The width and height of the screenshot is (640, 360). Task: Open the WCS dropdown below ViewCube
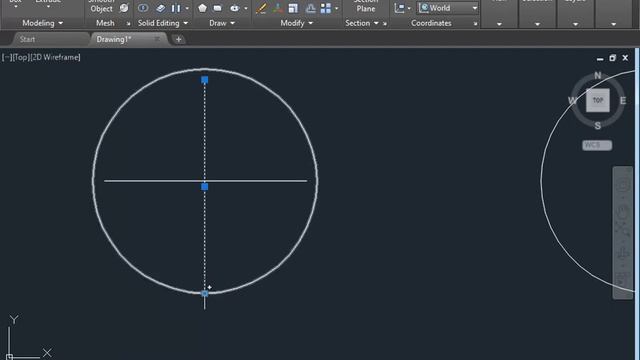click(597, 145)
